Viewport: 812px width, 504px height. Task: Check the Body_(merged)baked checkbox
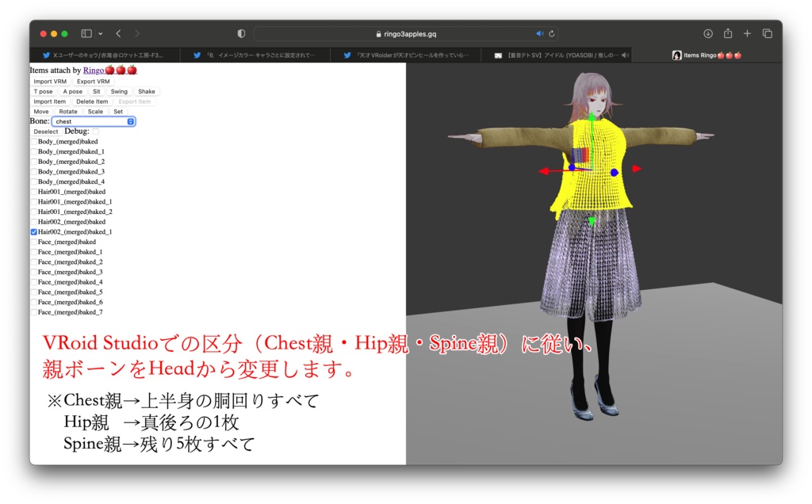[34, 141]
